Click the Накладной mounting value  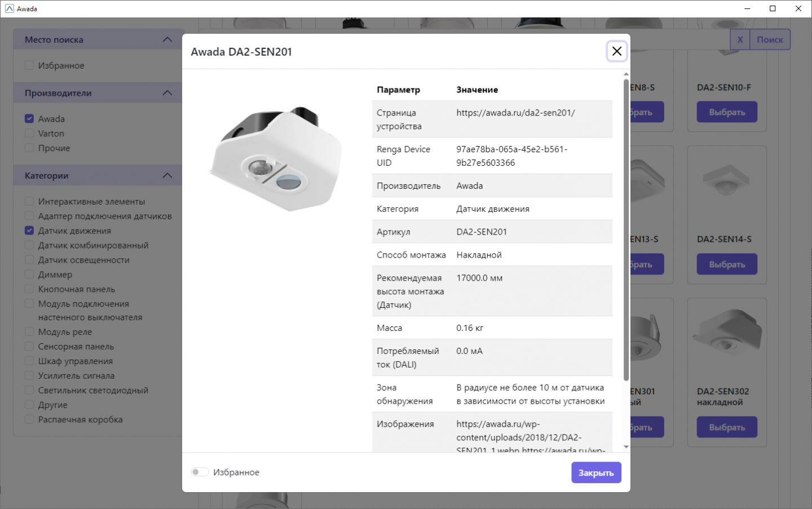(x=479, y=255)
